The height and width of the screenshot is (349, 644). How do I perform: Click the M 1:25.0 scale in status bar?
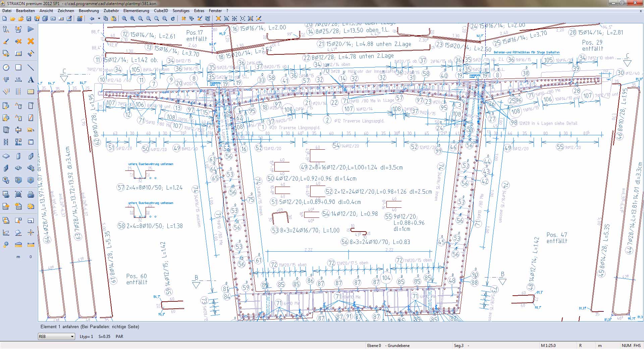tap(548, 345)
